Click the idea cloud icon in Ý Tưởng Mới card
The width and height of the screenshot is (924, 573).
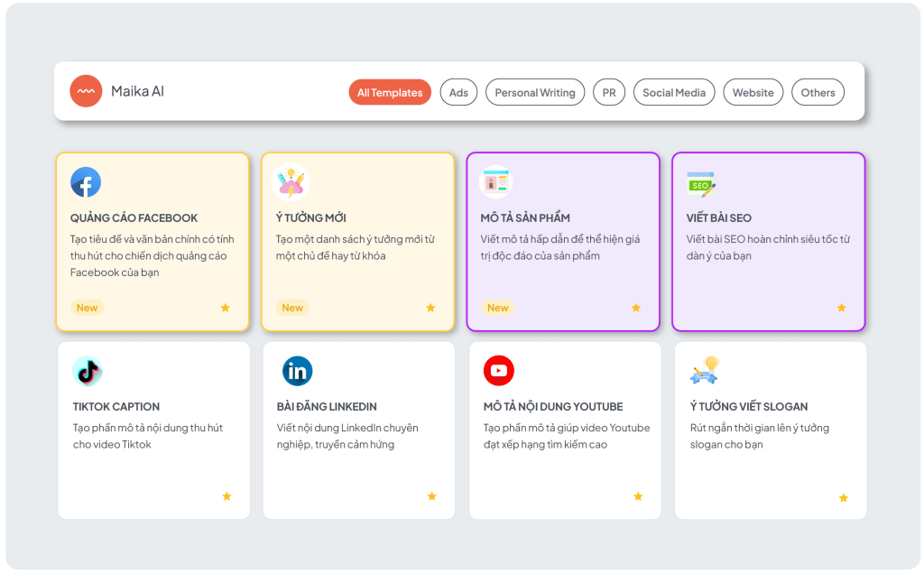[x=291, y=182]
